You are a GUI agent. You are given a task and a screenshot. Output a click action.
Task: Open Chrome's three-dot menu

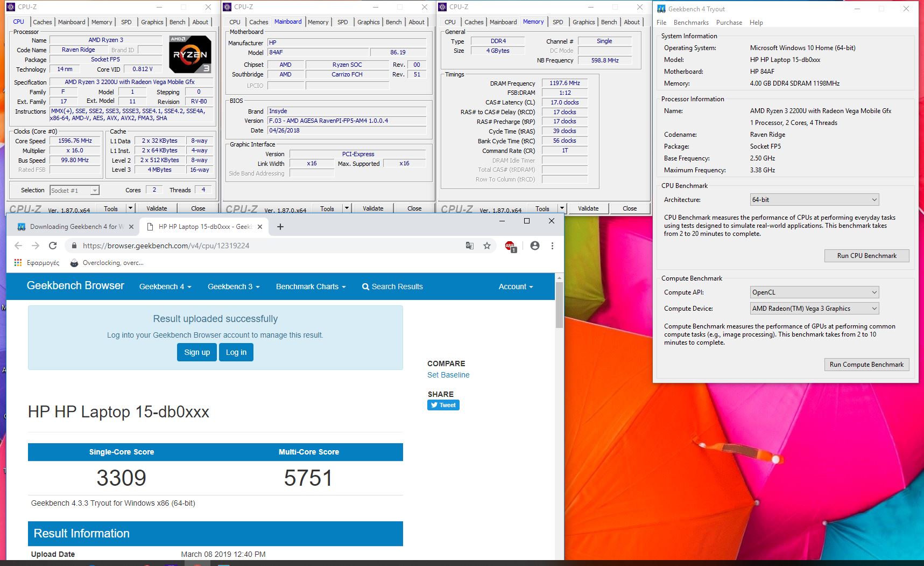(552, 246)
